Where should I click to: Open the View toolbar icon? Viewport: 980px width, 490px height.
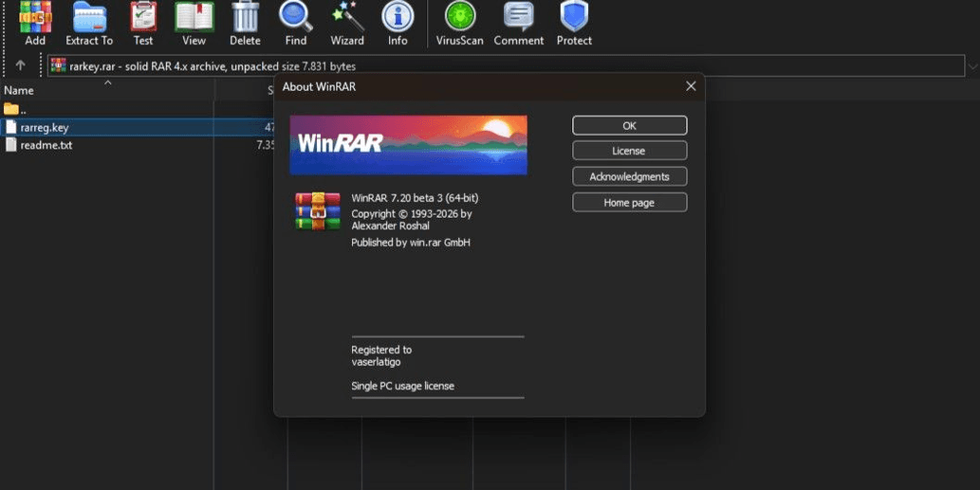(x=194, y=21)
